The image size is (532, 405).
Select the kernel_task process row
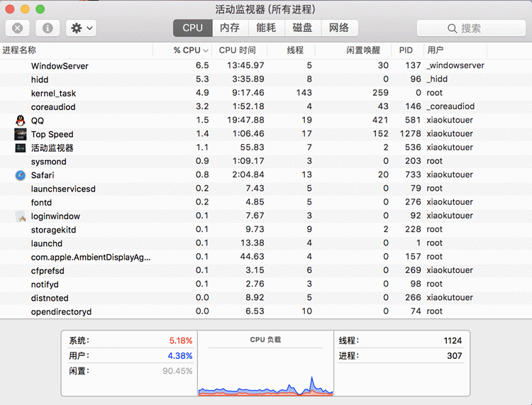point(266,93)
